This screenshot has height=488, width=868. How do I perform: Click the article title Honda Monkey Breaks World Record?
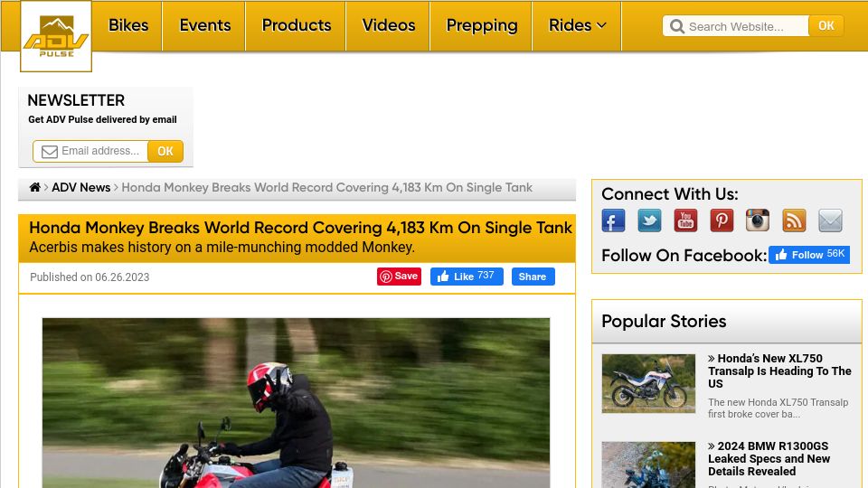coord(300,228)
